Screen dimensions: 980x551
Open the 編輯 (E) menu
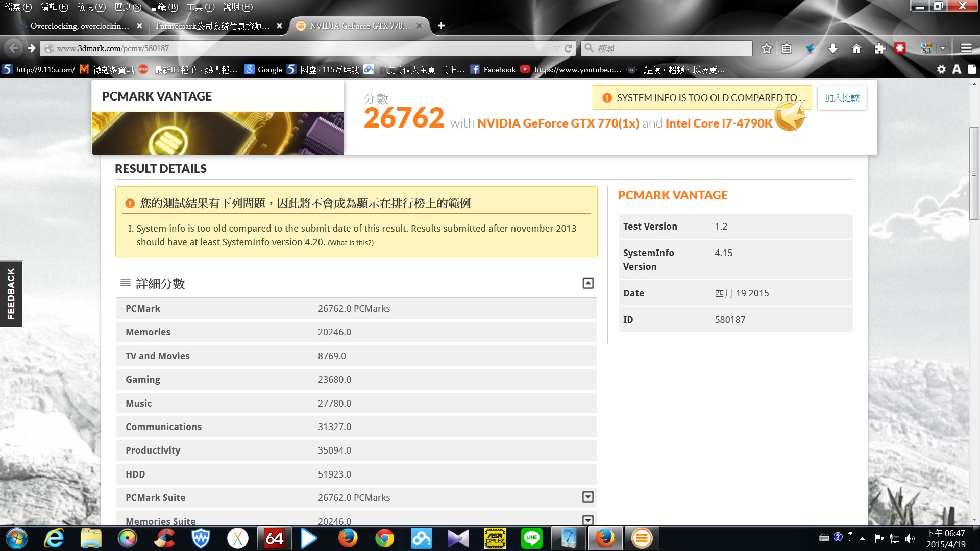(x=54, y=7)
